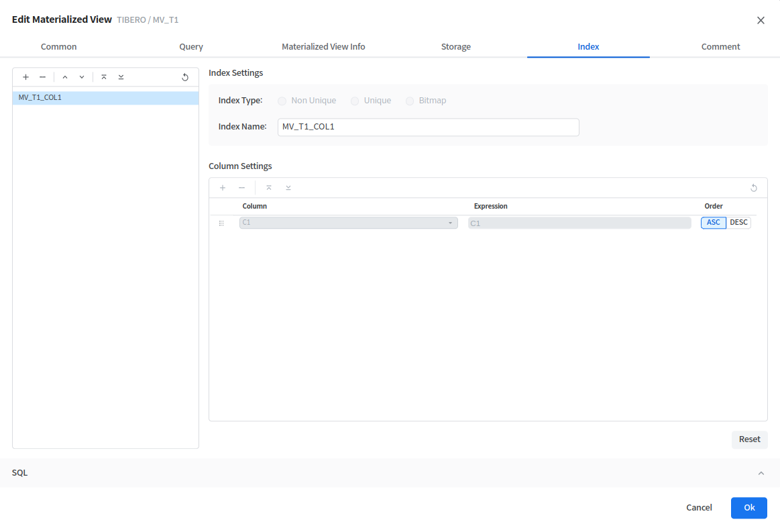The width and height of the screenshot is (780, 532).
Task: Move index to top of list
Action: tap(104, 77)
